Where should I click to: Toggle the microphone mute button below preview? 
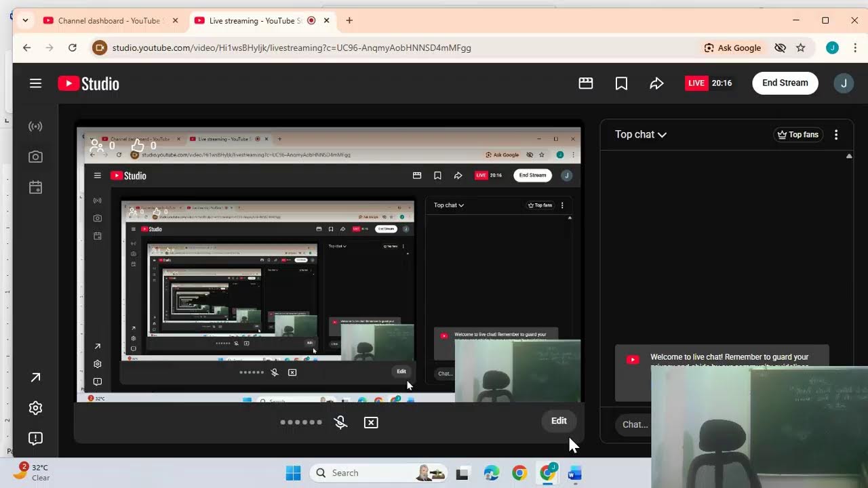pos(341,422)
